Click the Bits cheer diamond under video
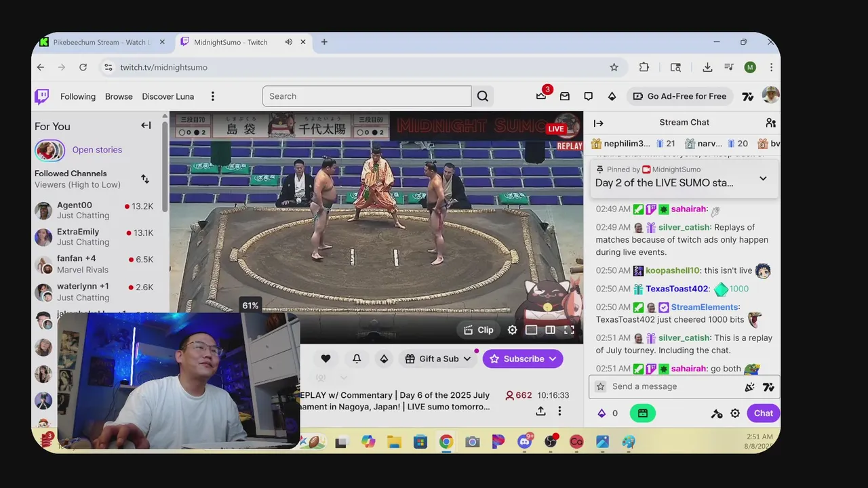 pyautogui.click(x=384, y=359)
